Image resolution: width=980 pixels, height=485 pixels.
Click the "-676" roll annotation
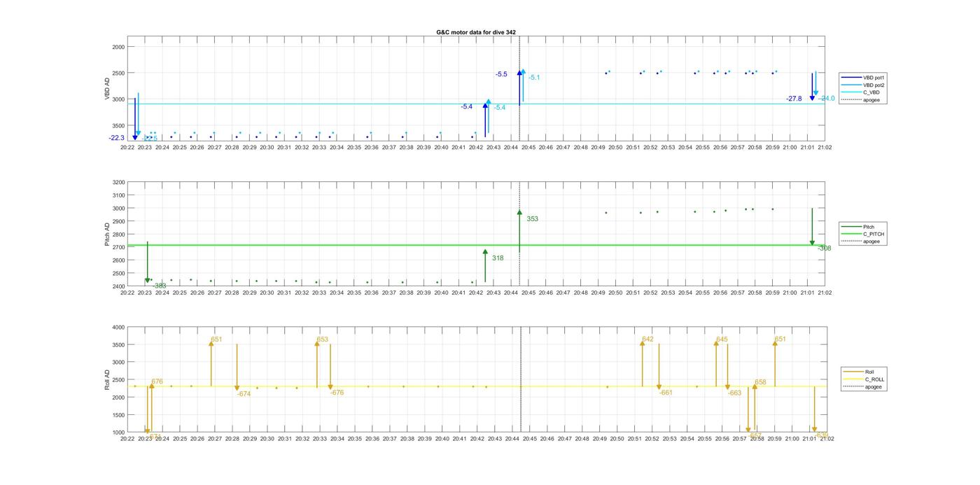pos(337,393)
